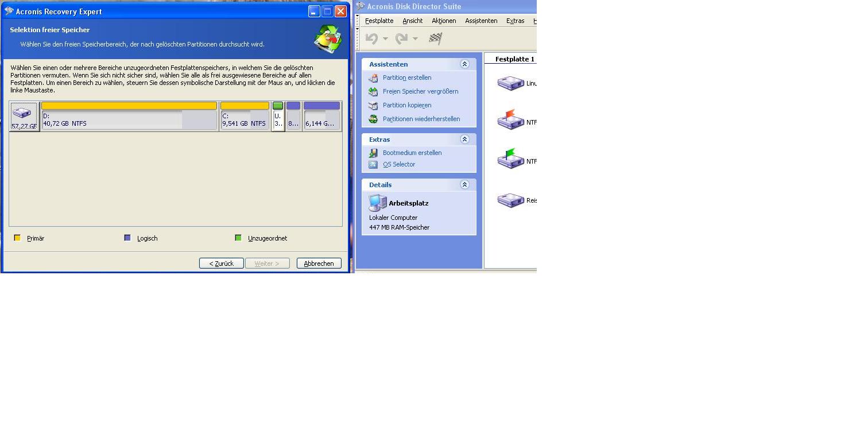Open the Acronis Recovery Expert title bar icon
The image size is (868, 434).
coord(9,11)
